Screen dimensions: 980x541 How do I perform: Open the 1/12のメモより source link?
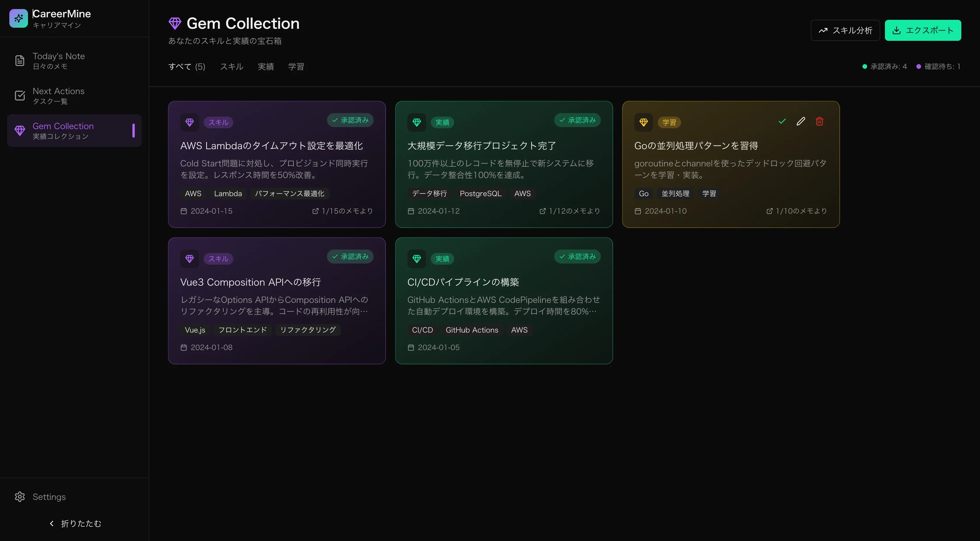(x=570, y=211)
